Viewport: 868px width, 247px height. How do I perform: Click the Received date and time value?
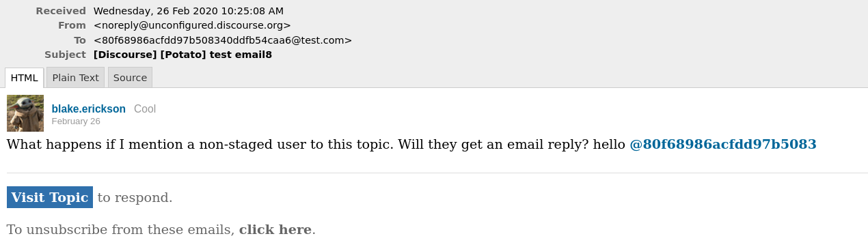coord(189,11)
